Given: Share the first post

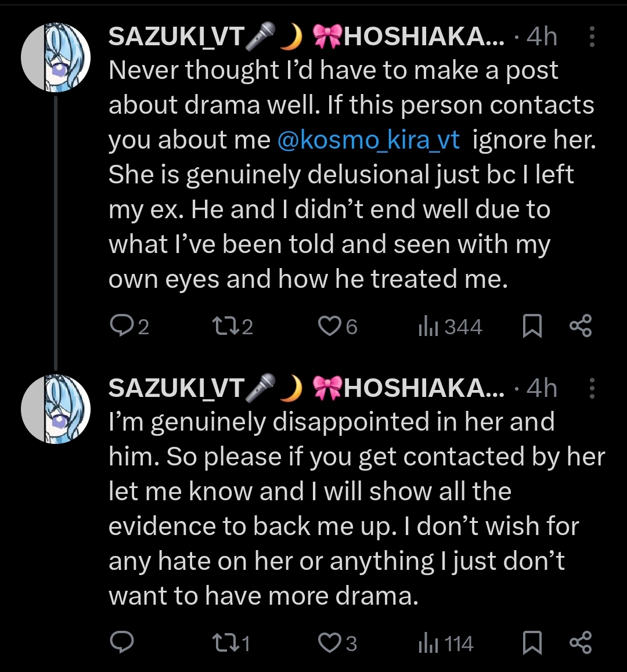Looking at the screenshot, I should 581,326.
